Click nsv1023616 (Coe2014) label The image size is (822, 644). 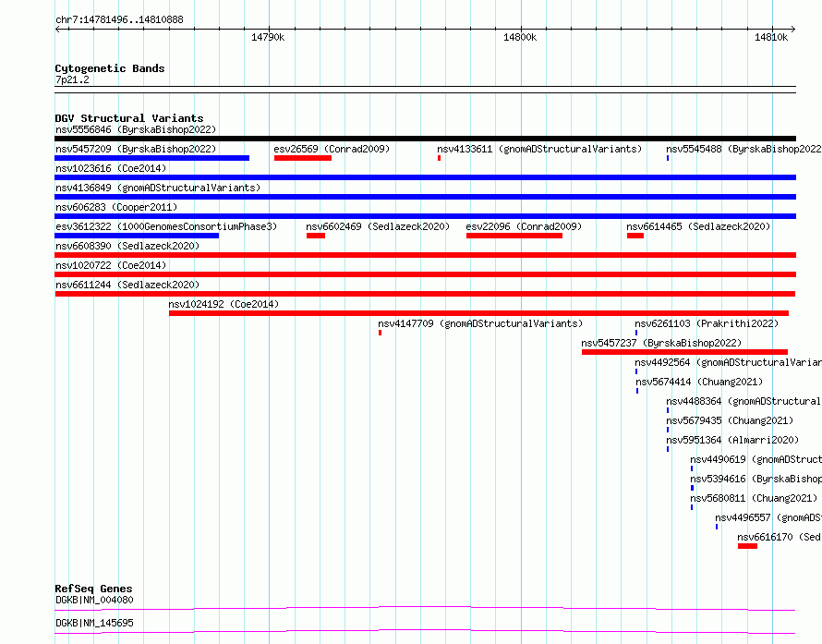pos(111,168)
